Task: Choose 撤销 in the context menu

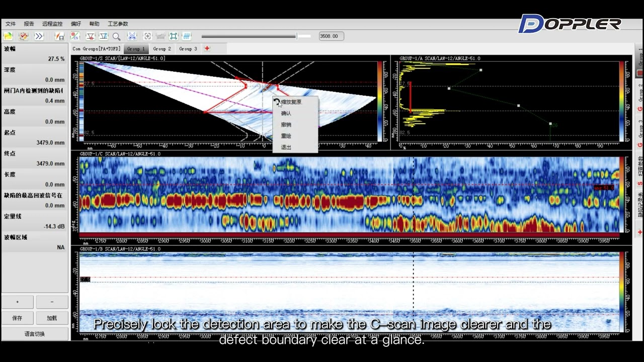Action: coord(295,125)
